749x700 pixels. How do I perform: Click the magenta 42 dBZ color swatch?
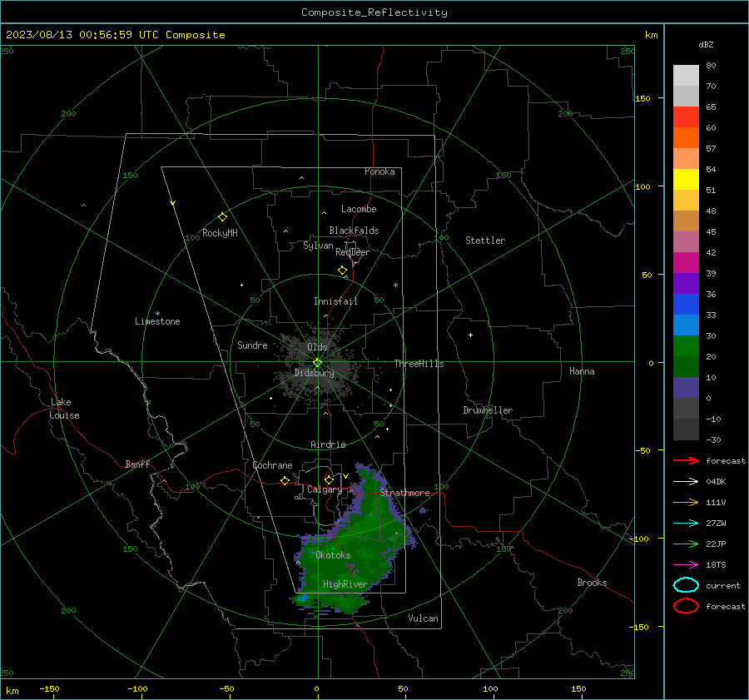tap(686, 263)
